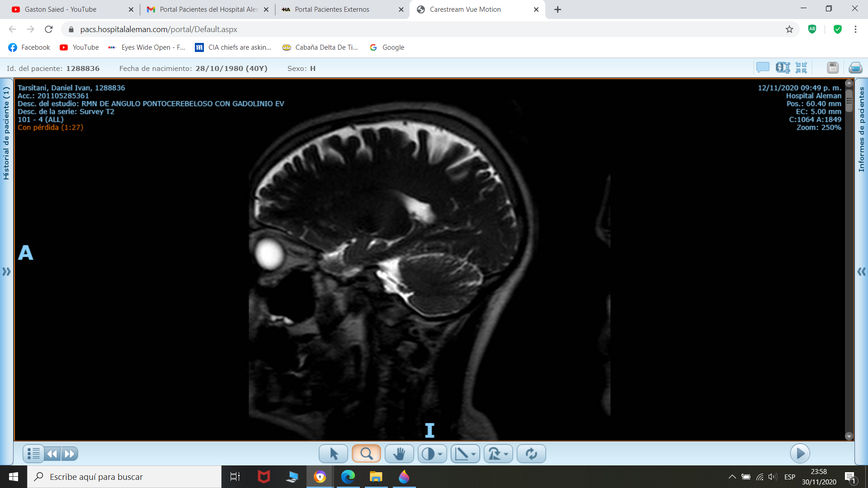Click the patient ID 1288836 text
Screen dimensions: 868x488
click(83, 69)
